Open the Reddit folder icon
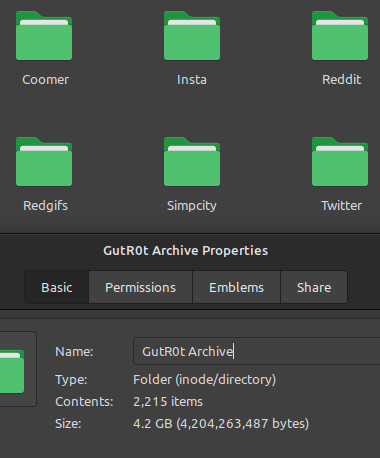The width and height of the screenshot is (380, 458). coord(340,36)
